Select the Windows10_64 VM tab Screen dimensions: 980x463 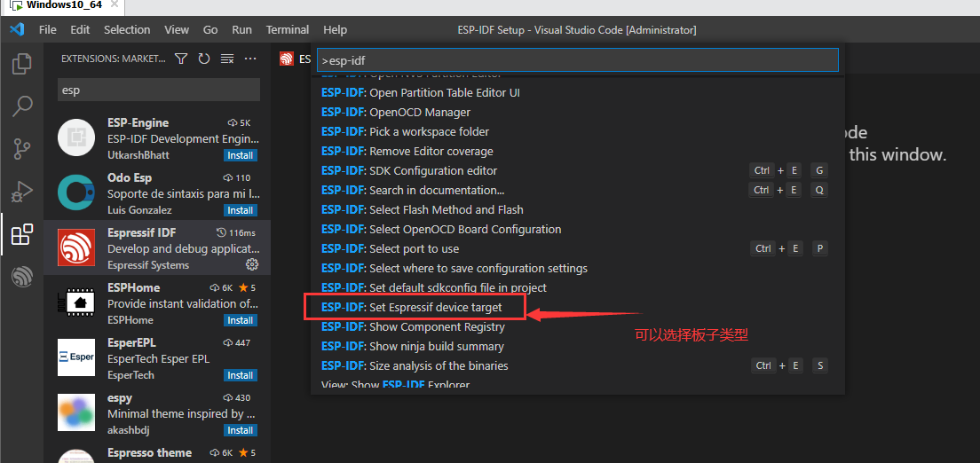[64, 5]
